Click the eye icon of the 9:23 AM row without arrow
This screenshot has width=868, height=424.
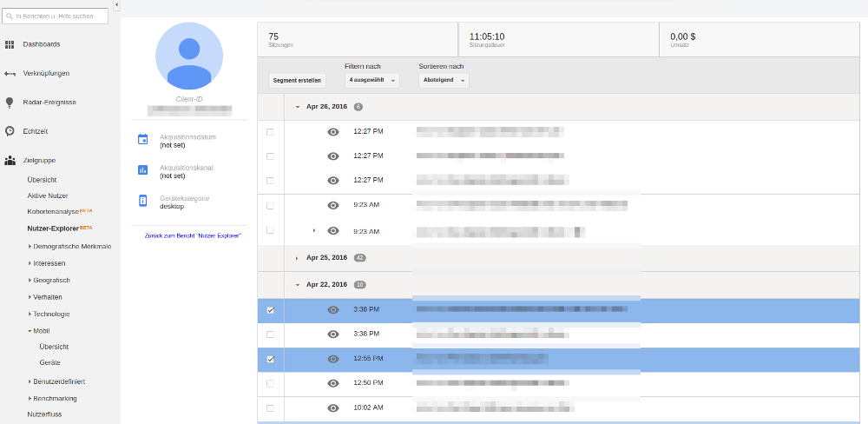pos(332,205)
